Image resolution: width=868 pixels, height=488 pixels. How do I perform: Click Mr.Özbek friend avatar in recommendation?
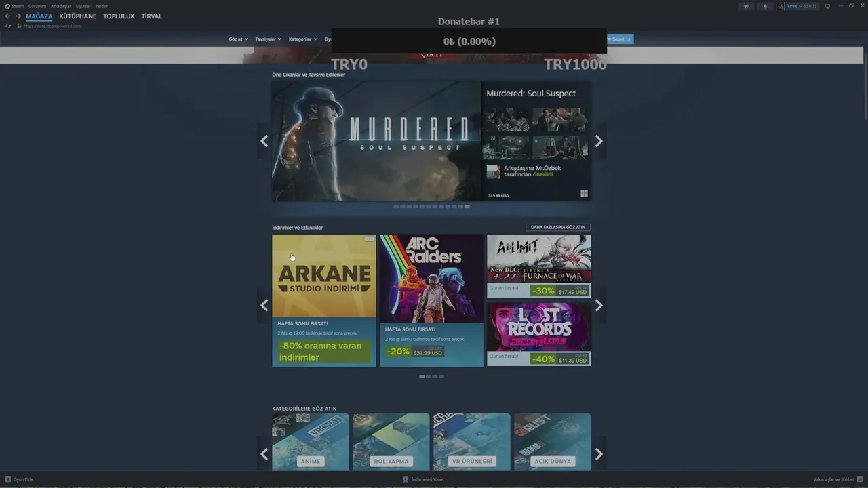click(494, 171)
